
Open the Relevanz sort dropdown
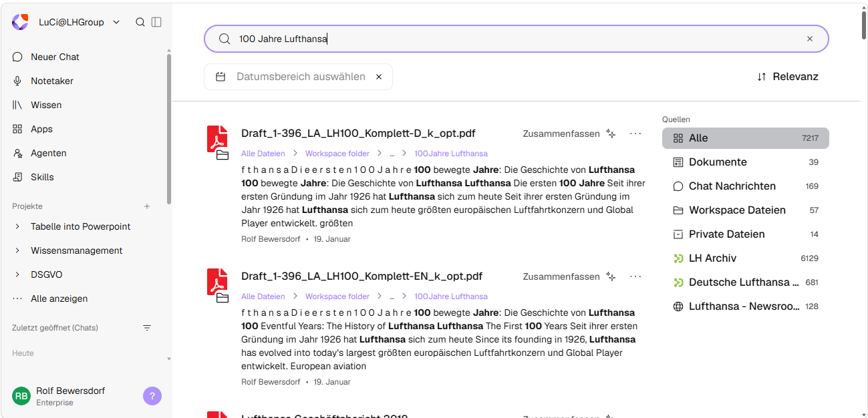(787, 77)
